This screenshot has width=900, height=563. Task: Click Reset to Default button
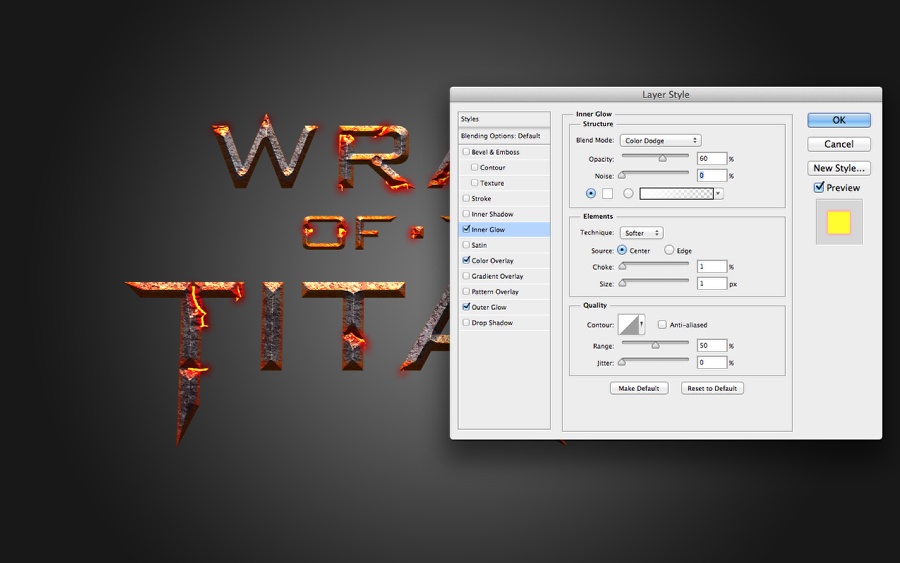click(x=712, y=389)
